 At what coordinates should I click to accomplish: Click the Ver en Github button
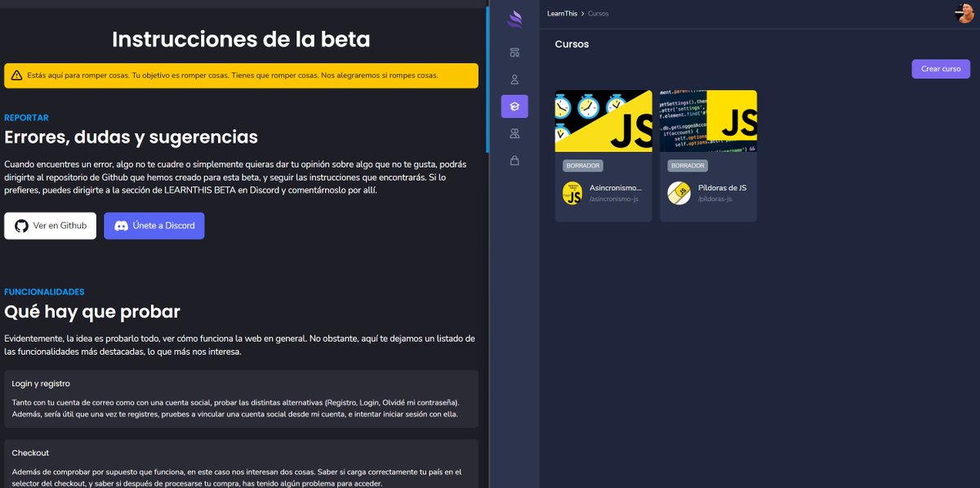(x=50, y=226)
